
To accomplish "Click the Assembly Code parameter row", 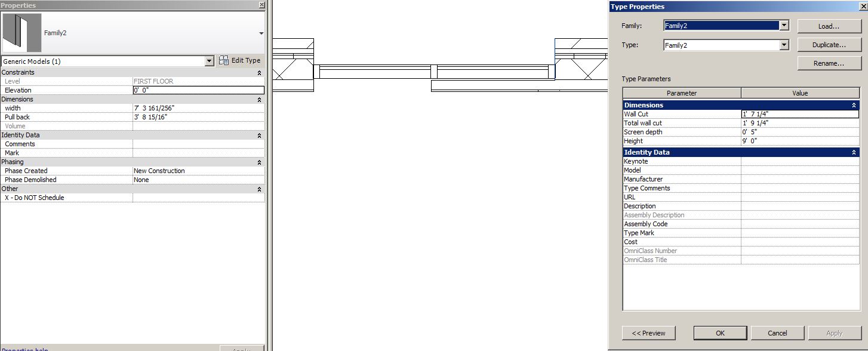I will (741, 224).
